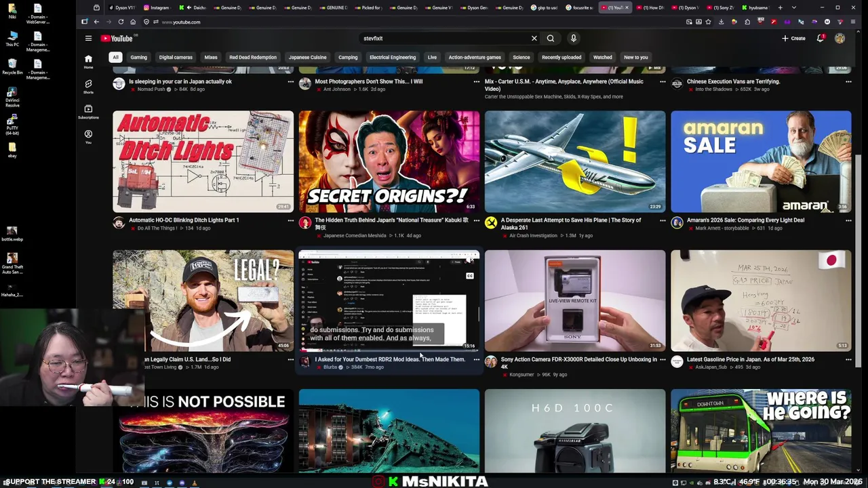Open options menu for Alaska 261 video
The image size is (868, 488).
tap(663, 220)
